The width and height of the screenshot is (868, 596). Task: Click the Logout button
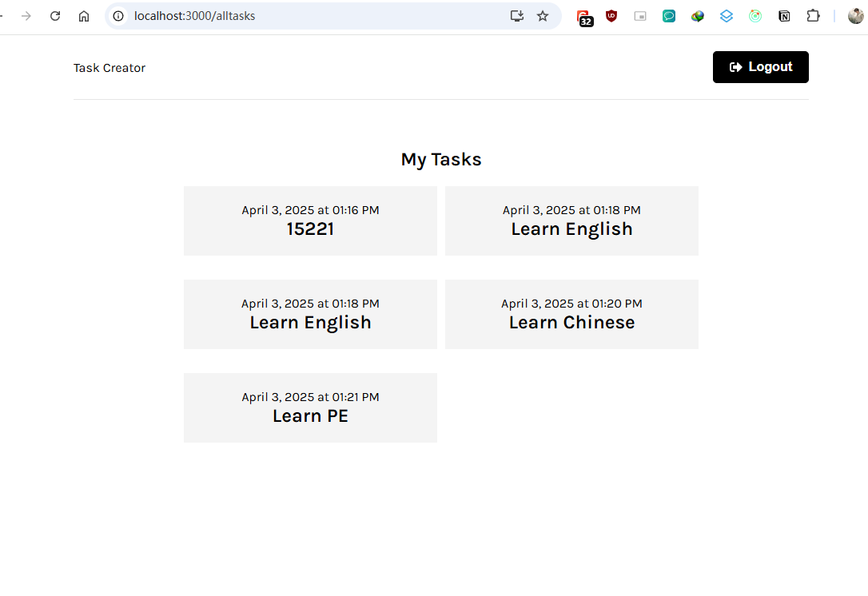pos(760,67)
